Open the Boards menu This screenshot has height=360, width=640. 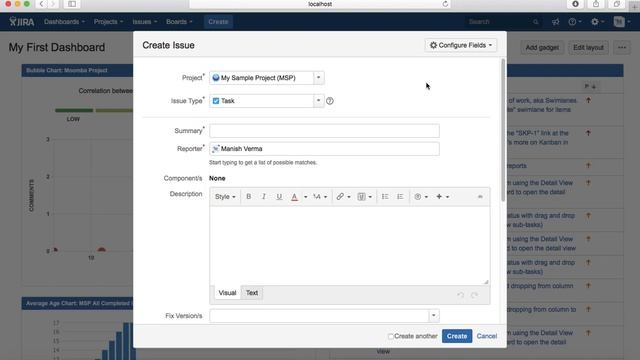click(x=179, y=22)
